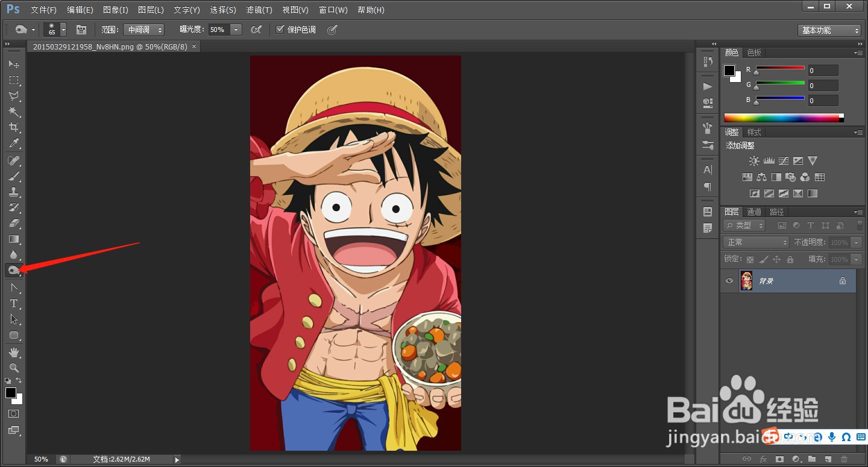The height and width of the screenshot is (467, 868).
Task: Select the Brush tool
Action: (x=14, y=176)
